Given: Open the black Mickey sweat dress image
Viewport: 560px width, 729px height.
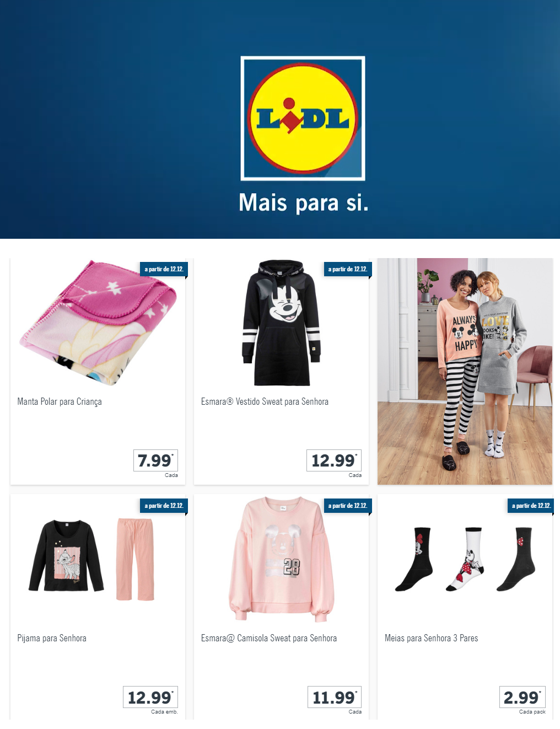Looking at the screenshot, I should click(x=282, y=323).
